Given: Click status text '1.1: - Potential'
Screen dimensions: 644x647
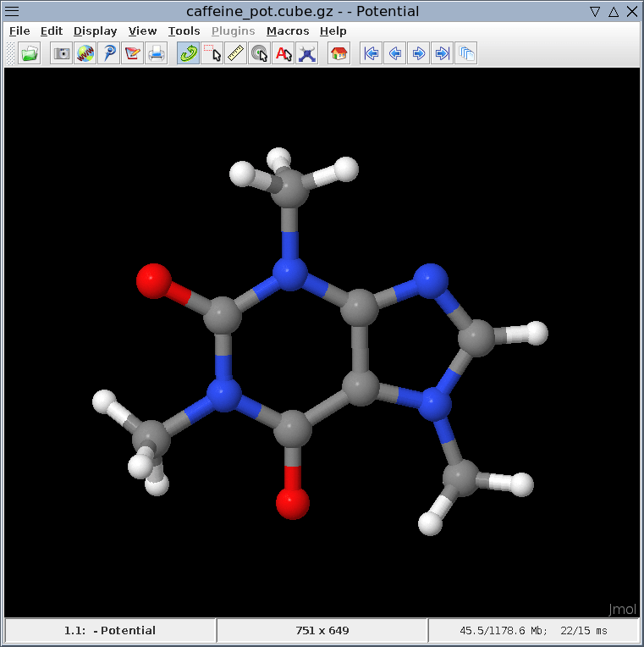Looking at the screenshot, I should click(110, 631).
